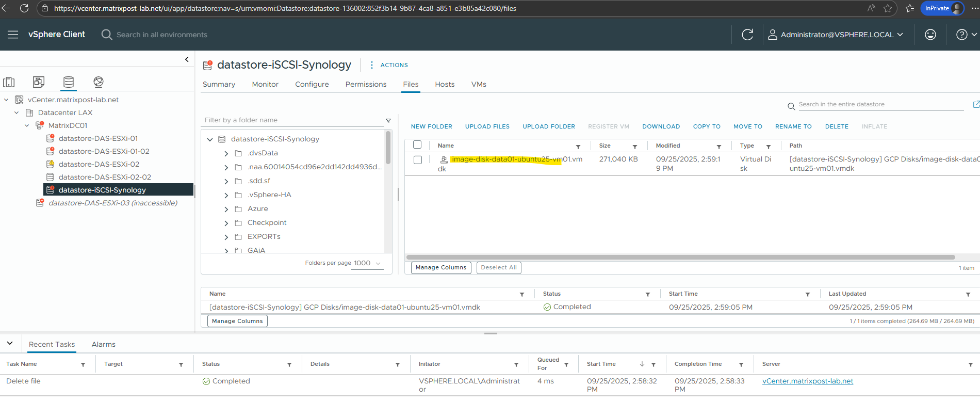Expand the Azure folder

click(x=226, y=209)
